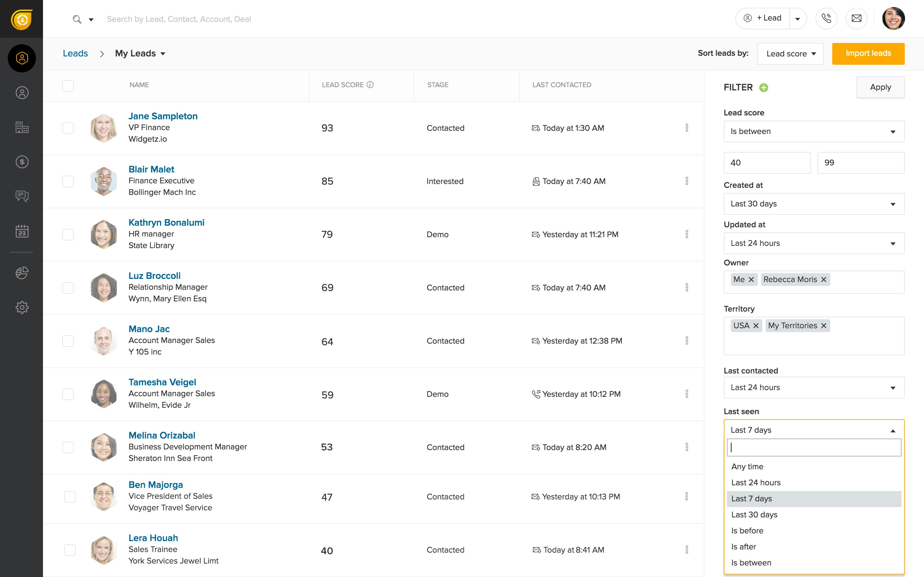Check the select-all checkbox in table header

coord(68,86)
